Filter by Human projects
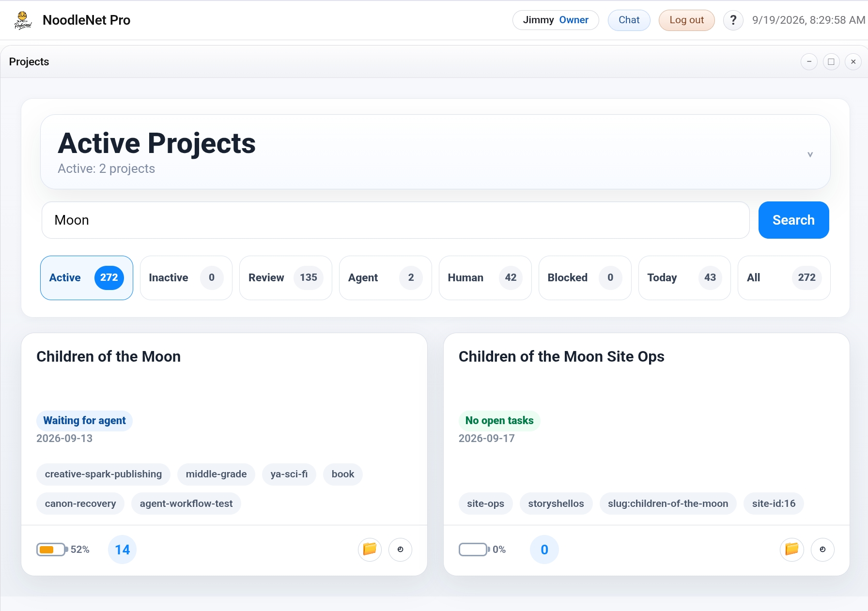The width and height of the screenshot is (868, 611). [x=485, y=278]
